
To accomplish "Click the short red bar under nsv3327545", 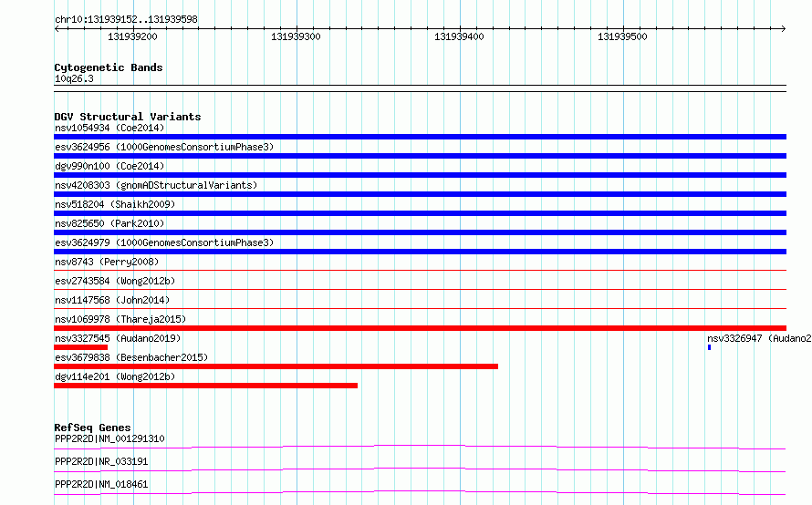I will click(x=81, y=347).
